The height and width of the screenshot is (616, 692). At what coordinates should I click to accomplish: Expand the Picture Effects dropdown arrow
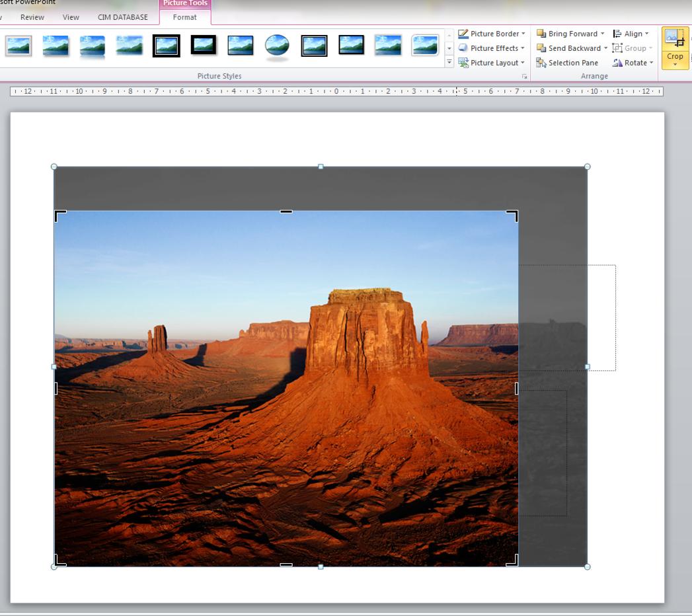523,48
